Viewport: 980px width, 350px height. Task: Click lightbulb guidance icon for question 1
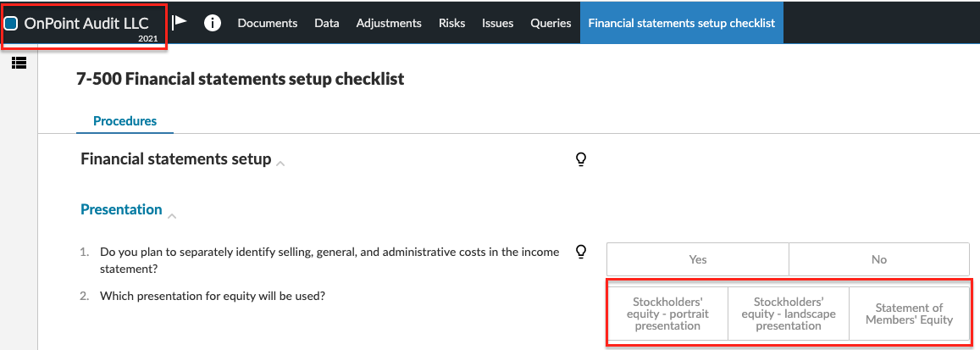click(x=581, y=251)
